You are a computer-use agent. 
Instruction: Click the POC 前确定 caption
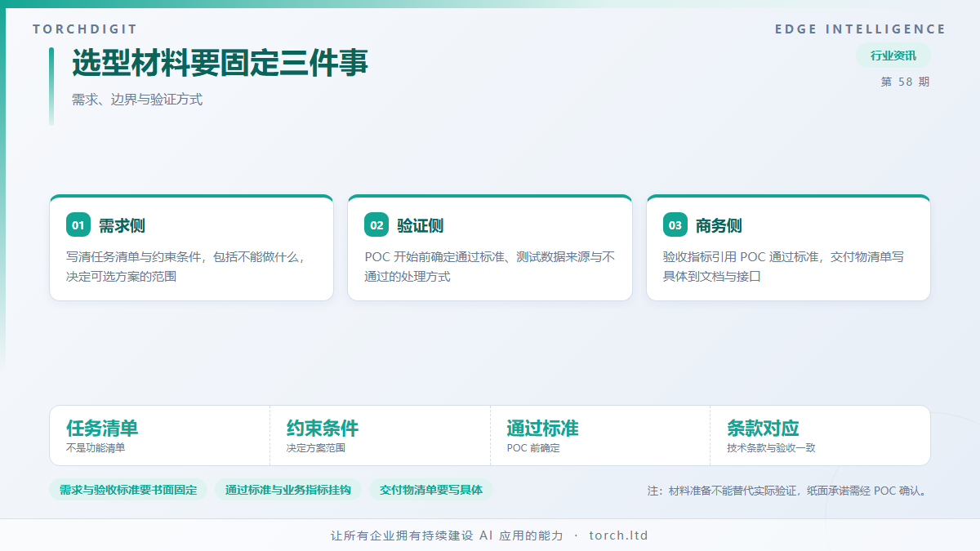pos(533,448)
